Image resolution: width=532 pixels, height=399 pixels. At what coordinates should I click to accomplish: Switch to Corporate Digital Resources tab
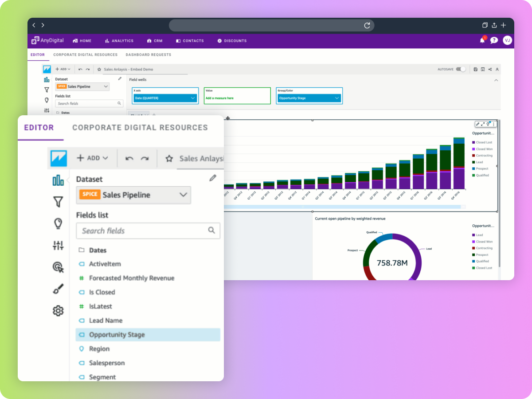[x=140, y=128]
